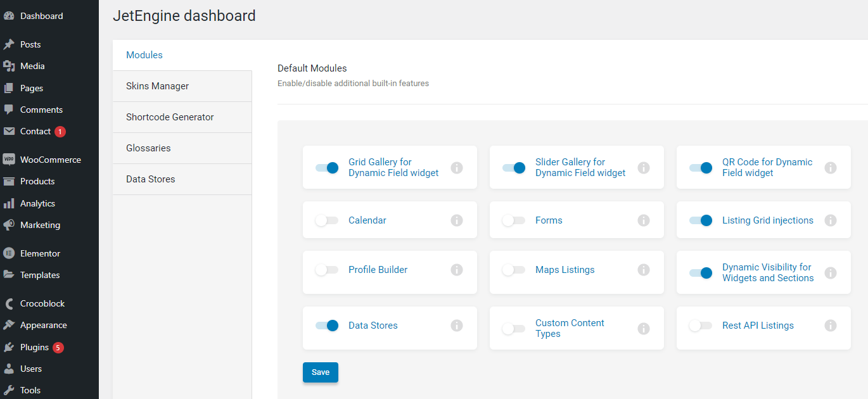Click the Analytics bar chart icon
868x399 pixels.
tap(9, 203)
